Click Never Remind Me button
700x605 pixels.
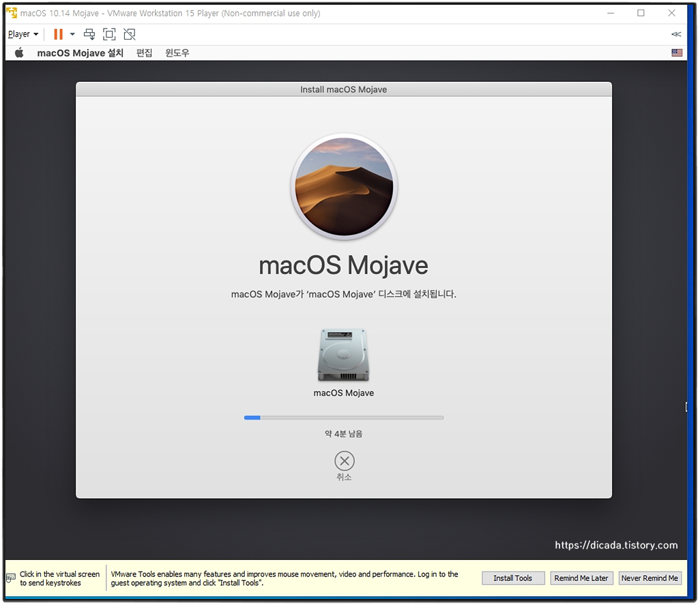click(650, 578)
